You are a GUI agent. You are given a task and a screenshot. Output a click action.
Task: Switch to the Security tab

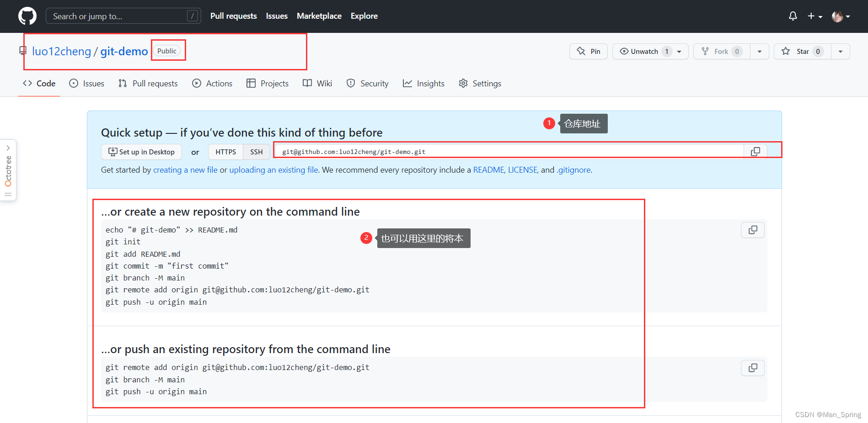tap(368, 83)
